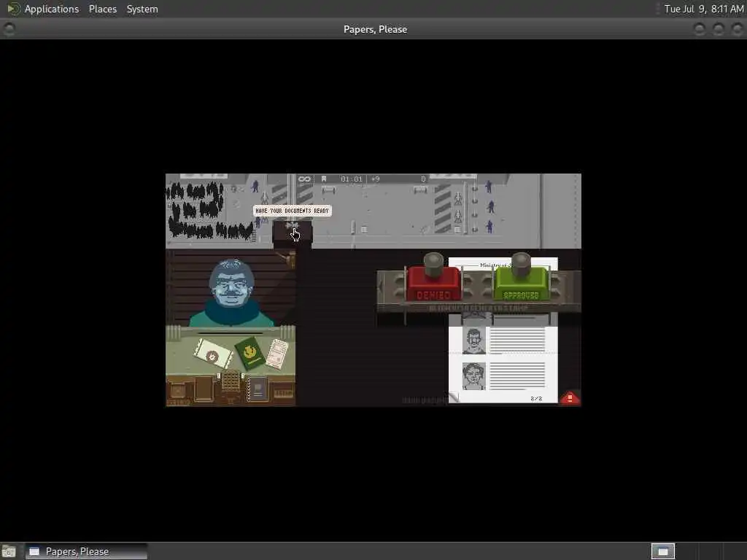
Task: Click the desk keypad grid
Action: coord(231,381)
